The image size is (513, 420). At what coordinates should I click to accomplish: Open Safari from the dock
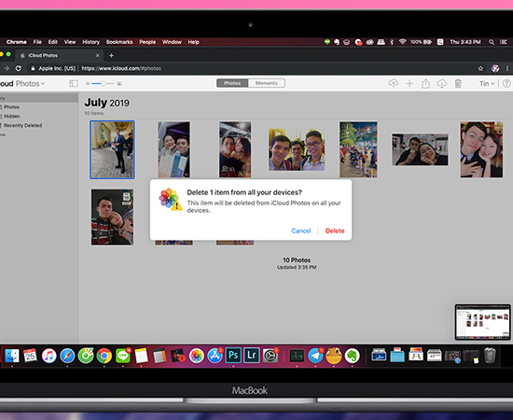pos(67,356)
